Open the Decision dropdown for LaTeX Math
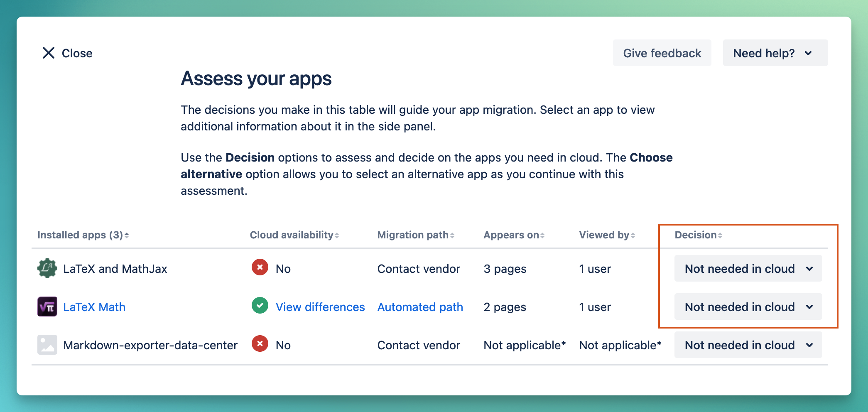 coord(748,307)
